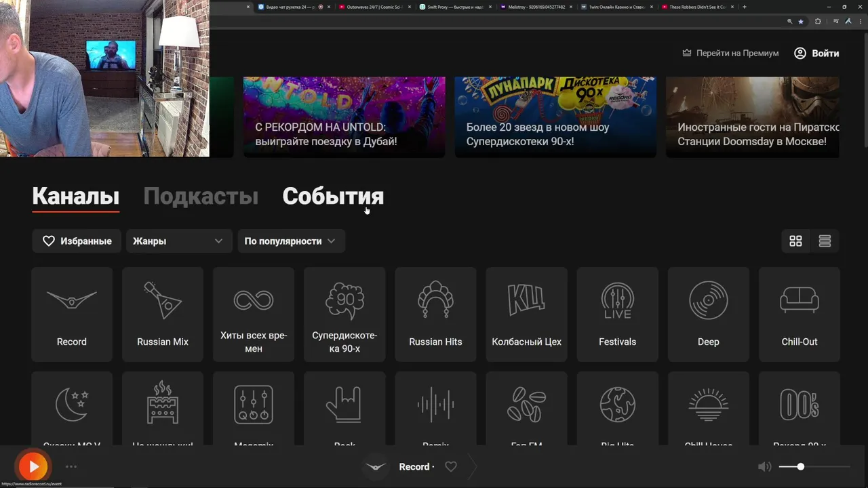Open the barbecue grill channel tile
Viewport: 868px width, 488px height.
pos(163,408)
